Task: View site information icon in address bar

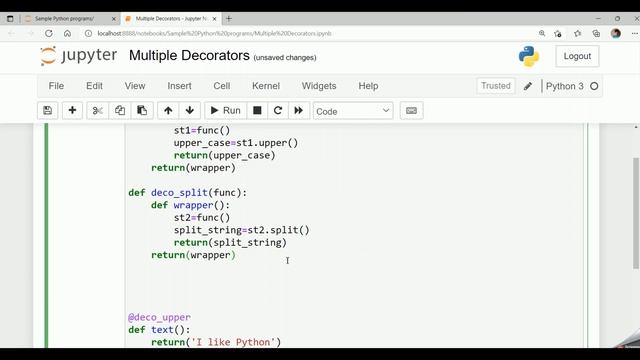Action: click(x=88, y=33)
